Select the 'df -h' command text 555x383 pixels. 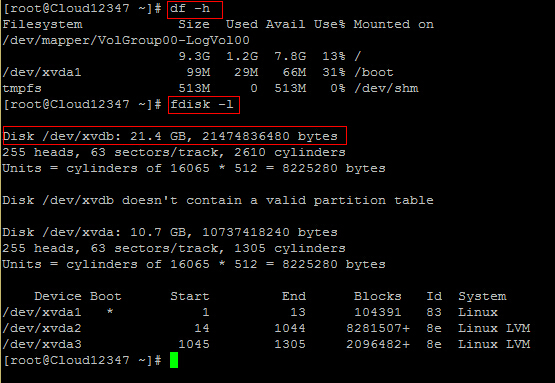(190, 8)
